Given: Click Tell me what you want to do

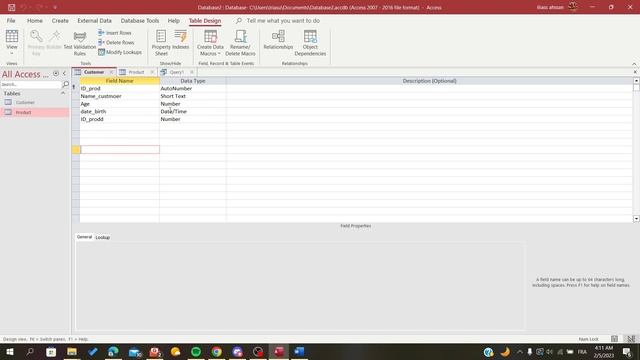Looking at the screenshot, I should click(x=283, y=20).
